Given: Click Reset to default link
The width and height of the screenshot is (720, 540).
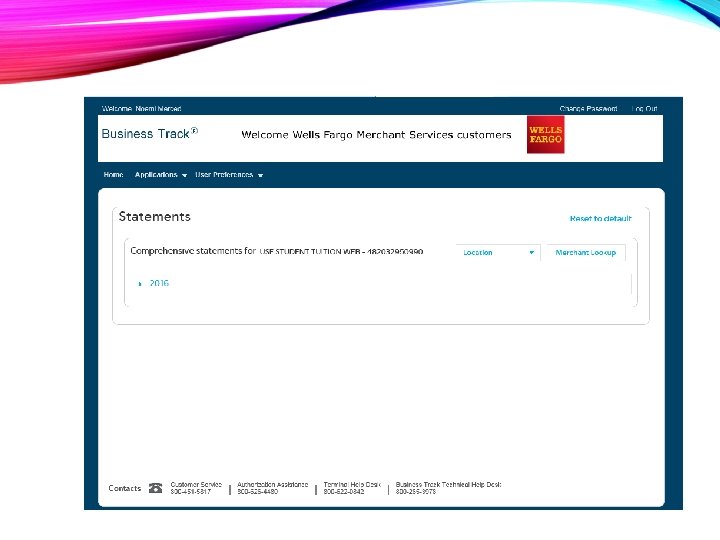Looking at the screenshot, I should point(601,219).
